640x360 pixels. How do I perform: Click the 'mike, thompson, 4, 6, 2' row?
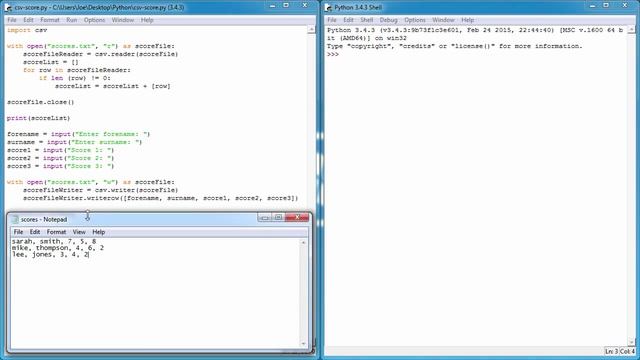point(58,248)
